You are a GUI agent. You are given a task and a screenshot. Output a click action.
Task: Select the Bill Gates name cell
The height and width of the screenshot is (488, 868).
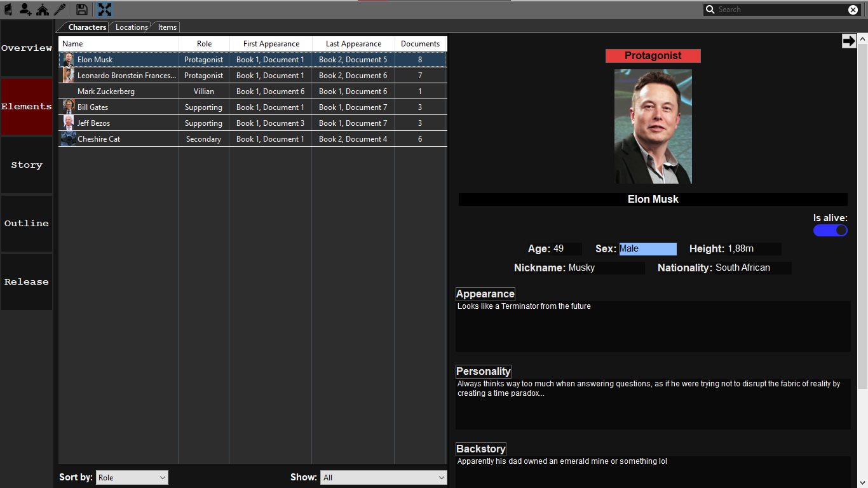[x=93, y=107]
